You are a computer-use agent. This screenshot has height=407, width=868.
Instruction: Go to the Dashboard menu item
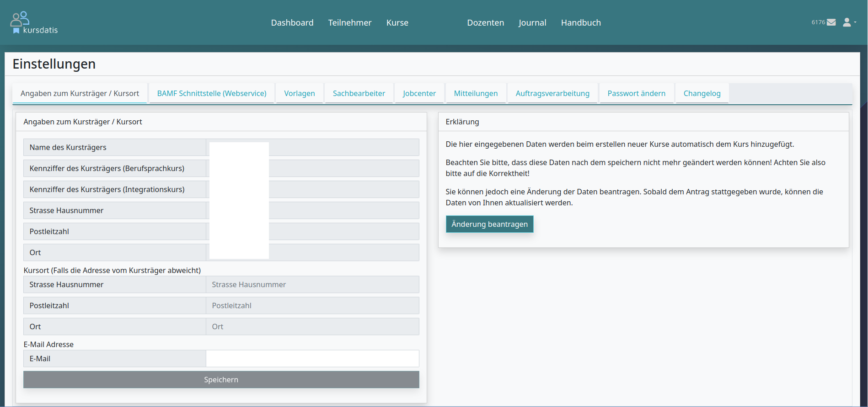pos(292,23)
